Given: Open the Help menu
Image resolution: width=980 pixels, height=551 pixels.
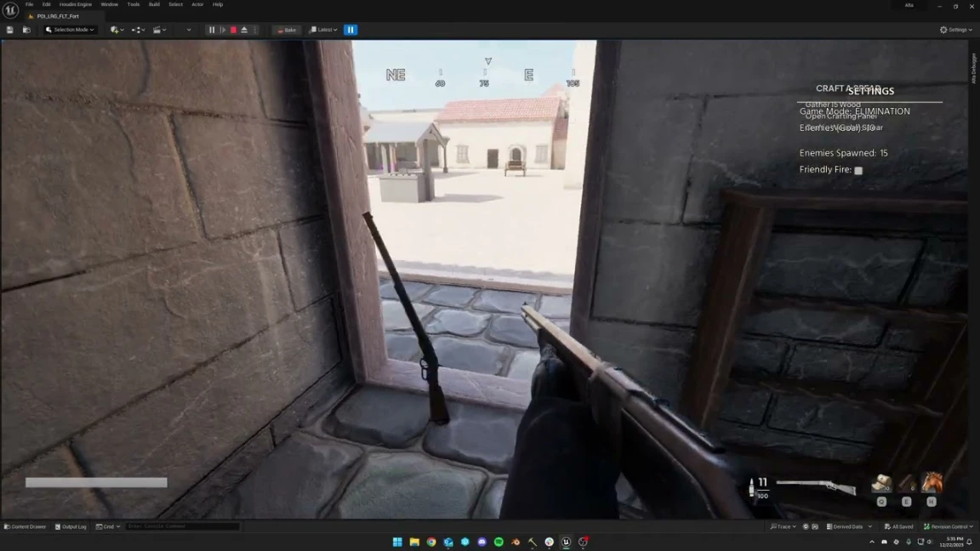Looking at the screenshot, I should click(x=218, y=4).
